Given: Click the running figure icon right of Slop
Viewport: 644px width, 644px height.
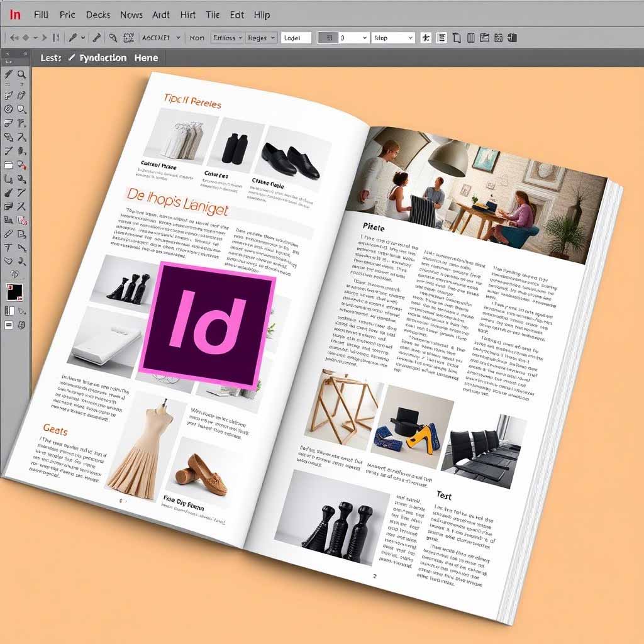Looking at the screenshot, I should 426,38.
